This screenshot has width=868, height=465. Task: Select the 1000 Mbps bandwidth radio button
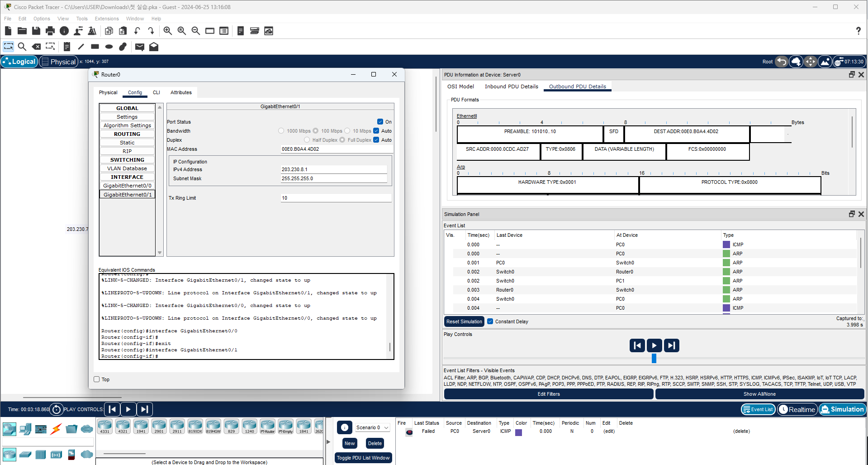click(281, 131)
